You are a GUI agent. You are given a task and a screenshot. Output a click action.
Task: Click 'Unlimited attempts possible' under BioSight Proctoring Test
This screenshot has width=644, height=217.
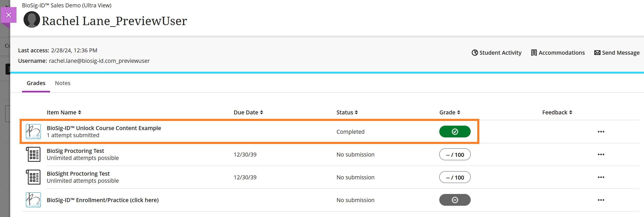pos(83,181)
